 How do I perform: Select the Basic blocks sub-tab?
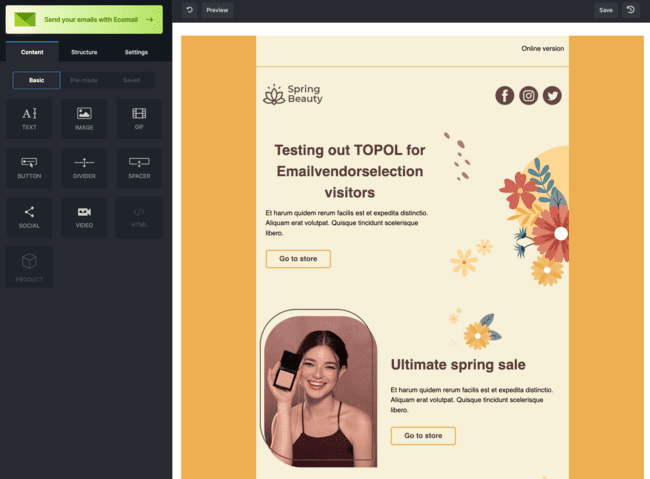coord(36,80)
